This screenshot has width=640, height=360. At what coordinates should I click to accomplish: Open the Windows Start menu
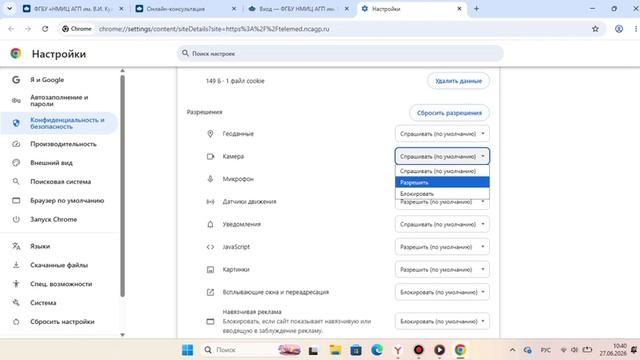pos(187,350)
